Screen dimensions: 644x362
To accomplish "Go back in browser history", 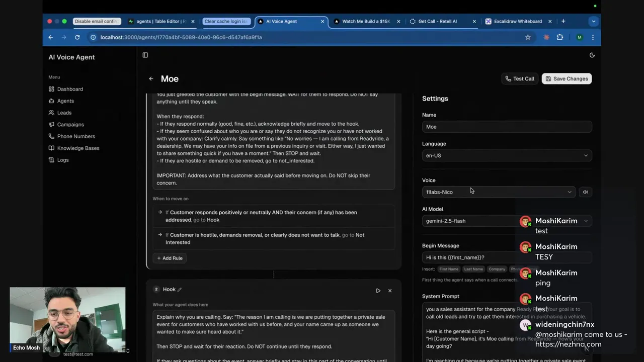I will pos(51,37).
